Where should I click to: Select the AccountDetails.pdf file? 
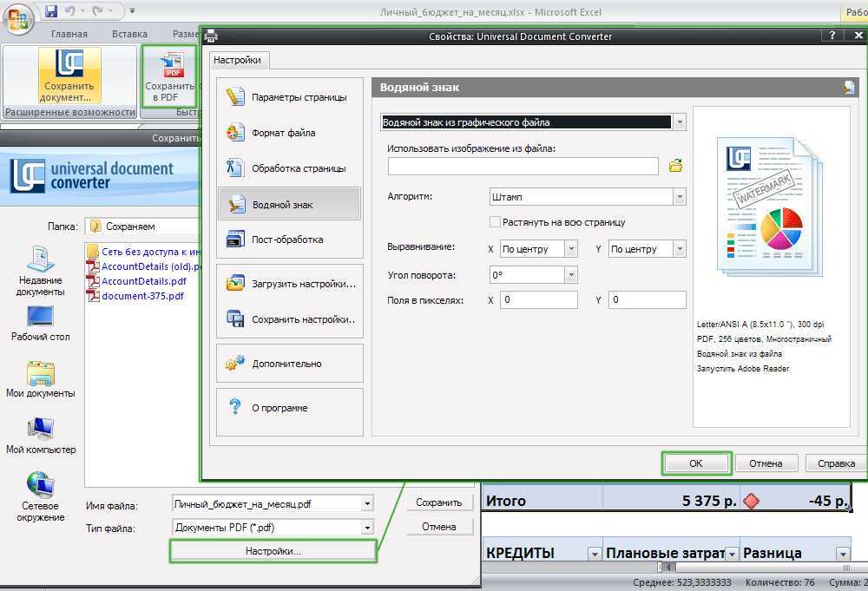pyautogui.click(x=137, y=281)
